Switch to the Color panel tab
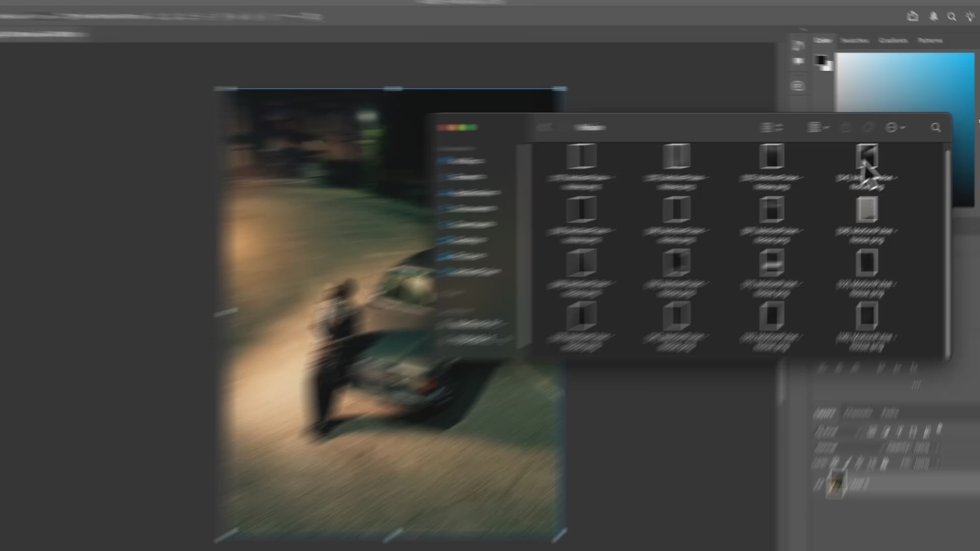The image size is (980, 551). coord(823,40)
